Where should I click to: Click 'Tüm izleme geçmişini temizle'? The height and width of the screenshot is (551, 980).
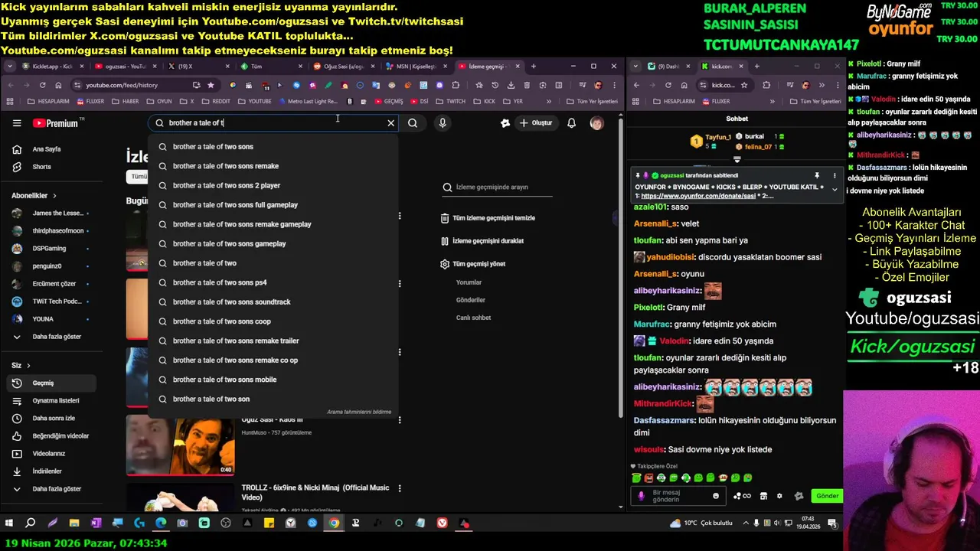488,218
